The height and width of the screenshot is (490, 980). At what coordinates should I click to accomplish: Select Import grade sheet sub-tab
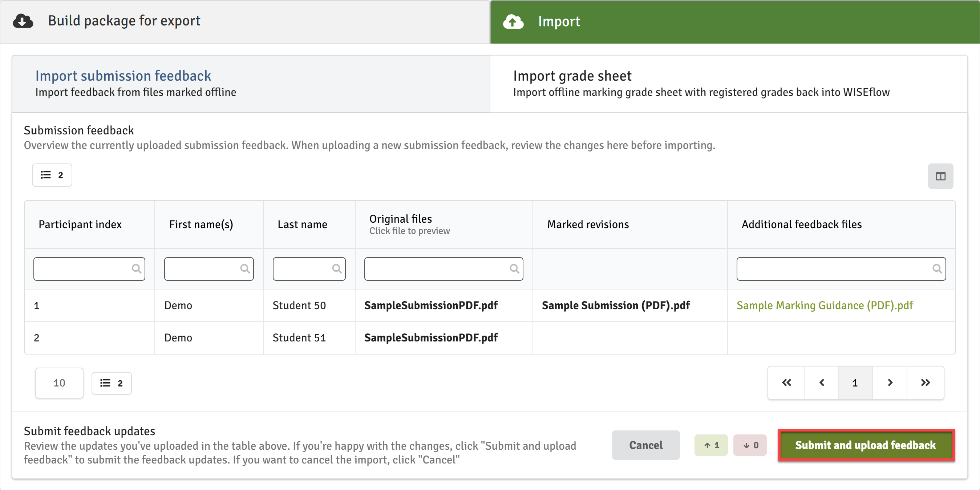729,84
